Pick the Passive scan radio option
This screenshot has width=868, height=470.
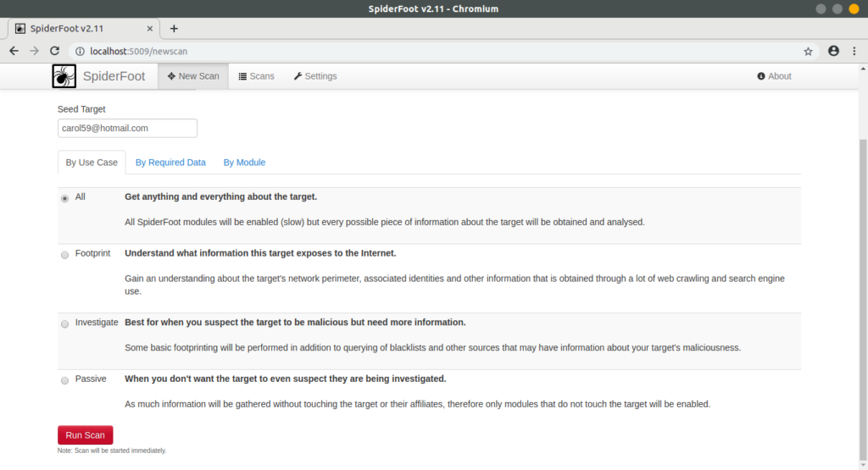tap(65, 381)
